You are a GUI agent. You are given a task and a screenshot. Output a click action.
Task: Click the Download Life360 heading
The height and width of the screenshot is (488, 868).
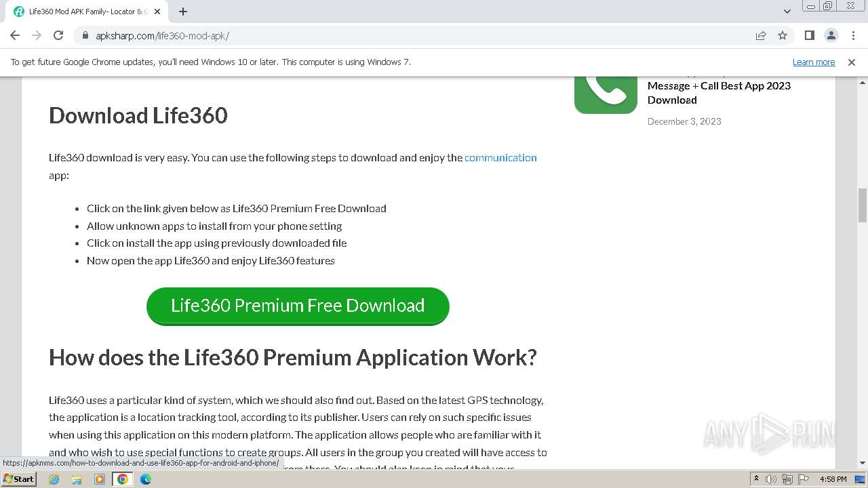point(138,115)
